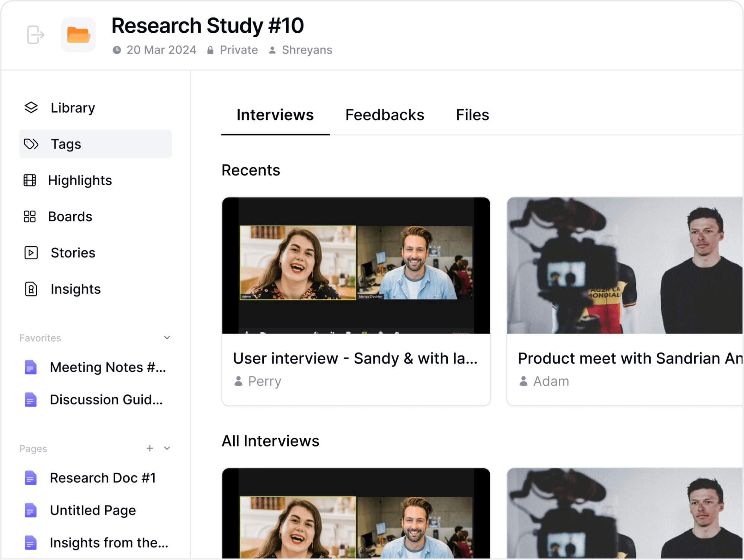Collapse the Favorites section

tap(167, 338)
